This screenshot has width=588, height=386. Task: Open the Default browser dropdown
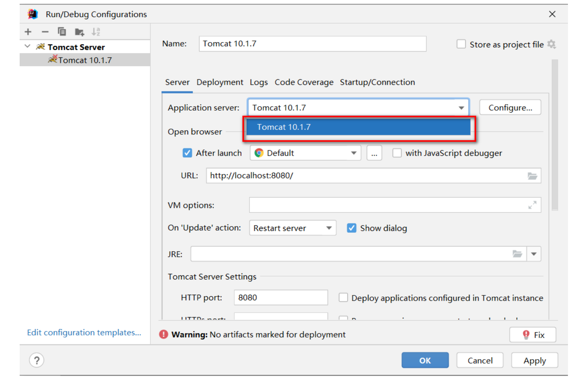(x=306, y=153)
